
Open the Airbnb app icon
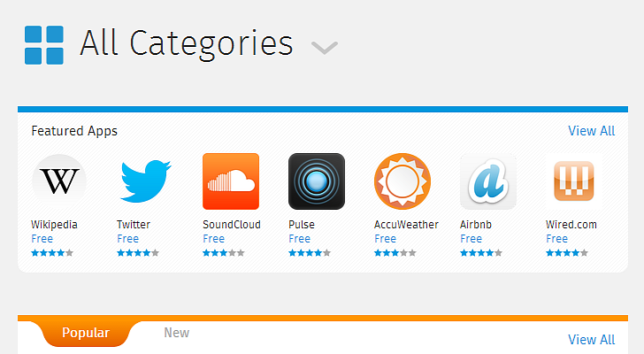pyautogui.click(x=488, y=181)
